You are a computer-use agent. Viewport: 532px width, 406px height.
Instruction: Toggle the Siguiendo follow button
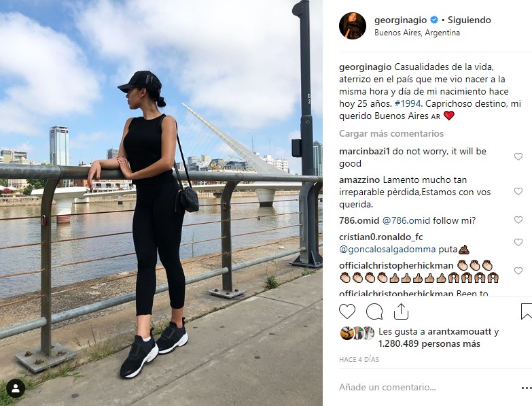(469, 20)
